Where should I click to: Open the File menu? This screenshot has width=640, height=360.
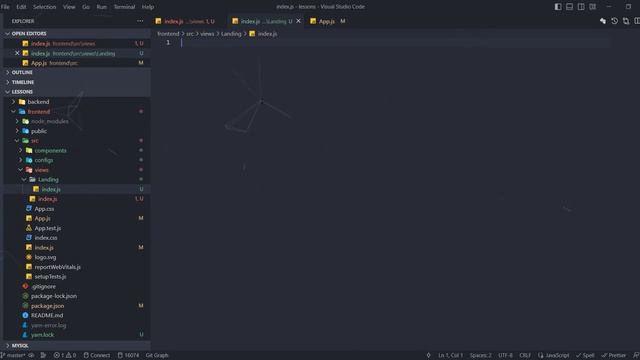(x=5, y=7)
